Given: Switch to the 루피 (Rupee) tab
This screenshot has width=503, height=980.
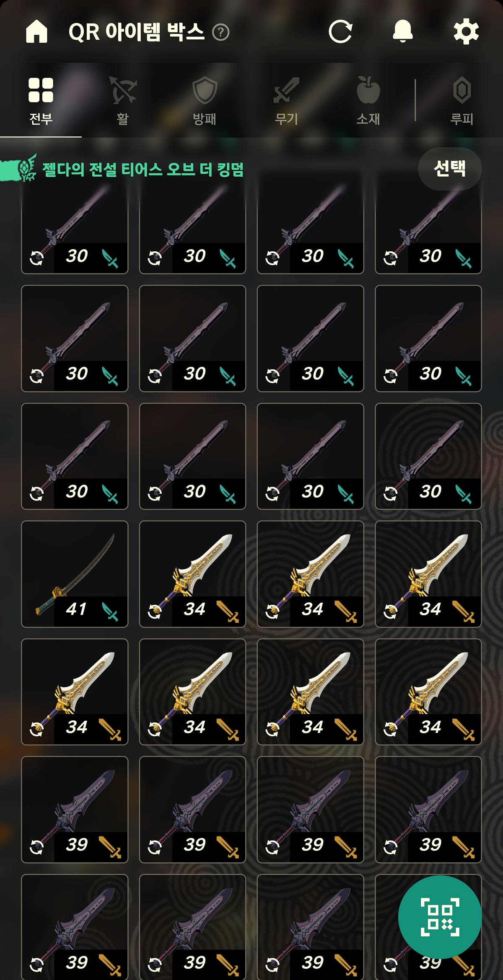Looking at the screenshot, I should point(462,101).
